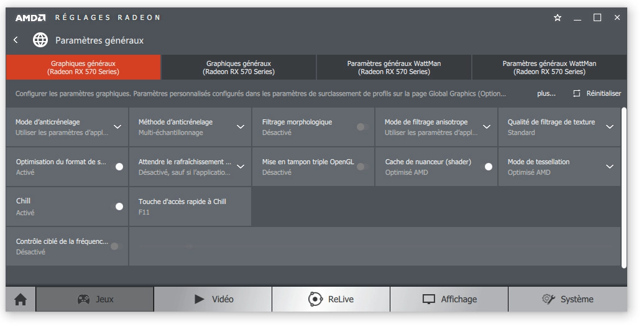Click the play icon for Vidéo
Viewport: 644px width, 329px height.
199,299
